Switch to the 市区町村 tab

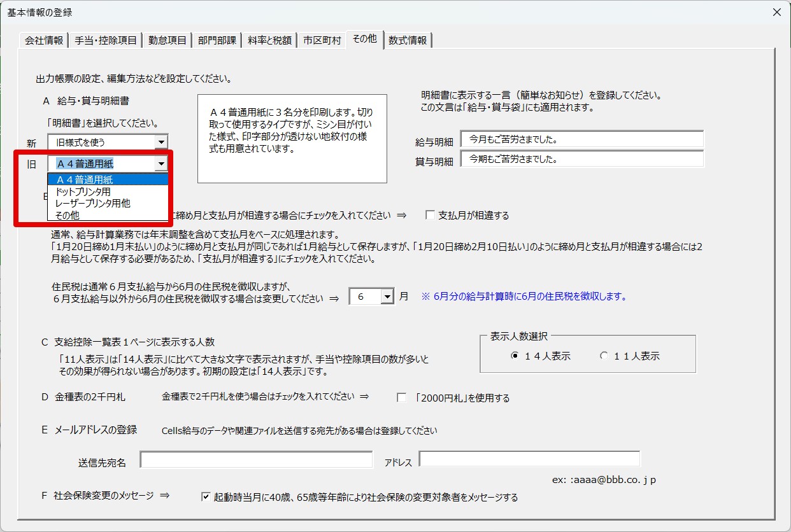tap(322, 40)
